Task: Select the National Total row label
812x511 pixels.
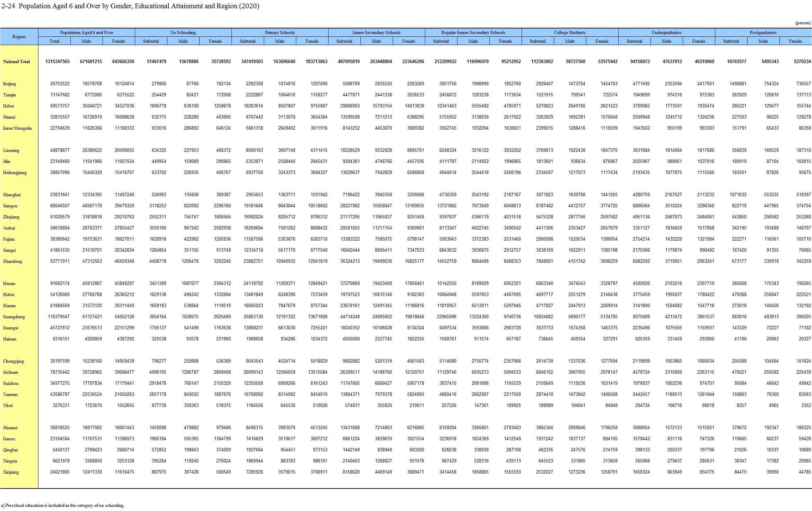Action: [16, 62]
